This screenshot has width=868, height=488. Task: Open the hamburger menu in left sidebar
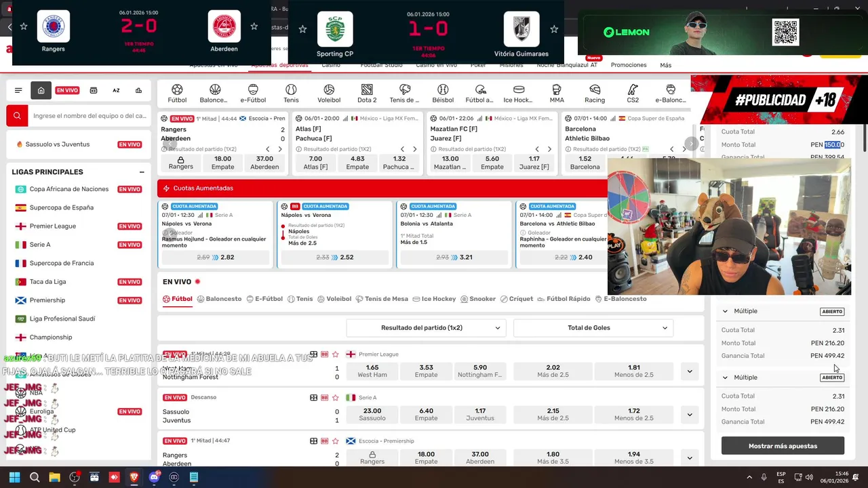point(18,90)
